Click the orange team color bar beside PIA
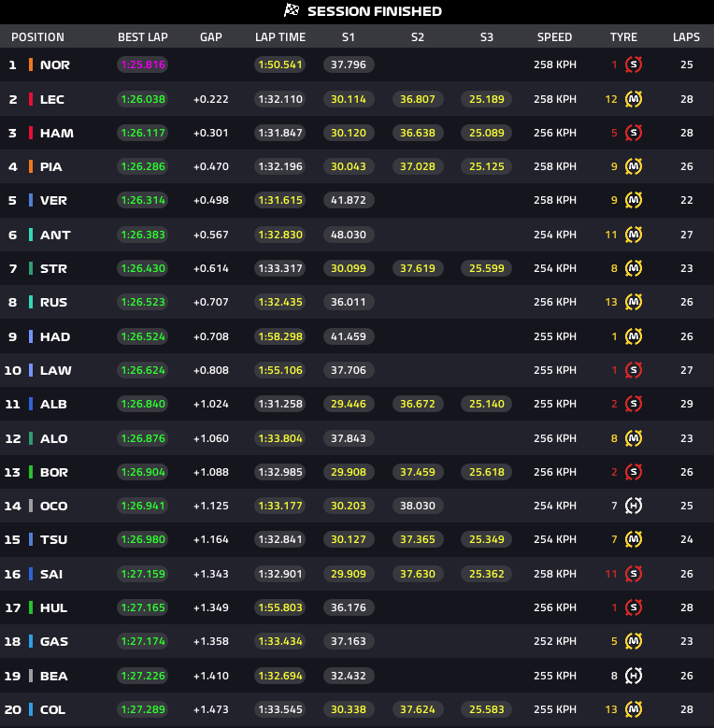This screenshot has width=714, height=728. [x=31, y=166]
